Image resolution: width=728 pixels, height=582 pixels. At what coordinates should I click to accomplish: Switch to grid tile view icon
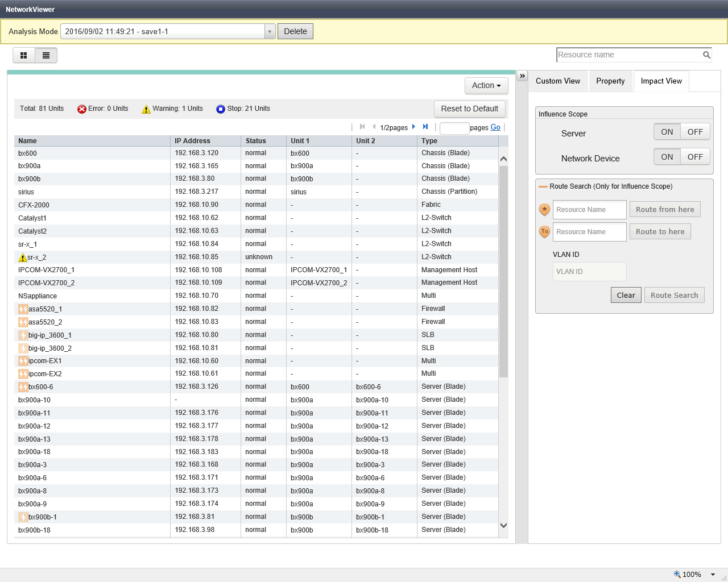(24, 55)
